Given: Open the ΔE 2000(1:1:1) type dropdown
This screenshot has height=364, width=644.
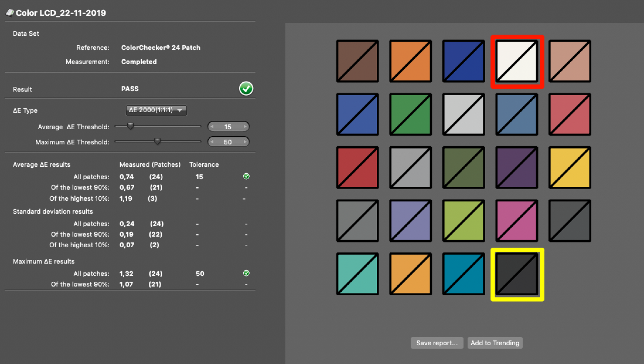Looking at the screenshot, I should 156,110.
